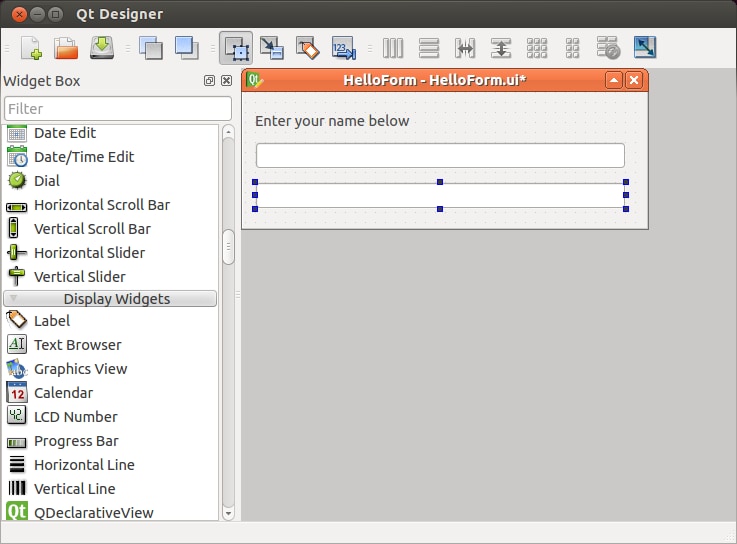Open a form with the Open icon
Screen dimensions: 737x544
[x=66, y=48]
